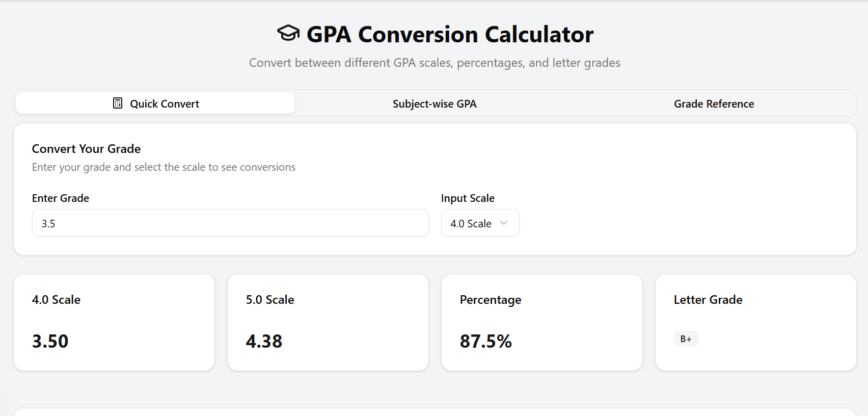Click the 87.5% percentage value

tap(486, 342)
